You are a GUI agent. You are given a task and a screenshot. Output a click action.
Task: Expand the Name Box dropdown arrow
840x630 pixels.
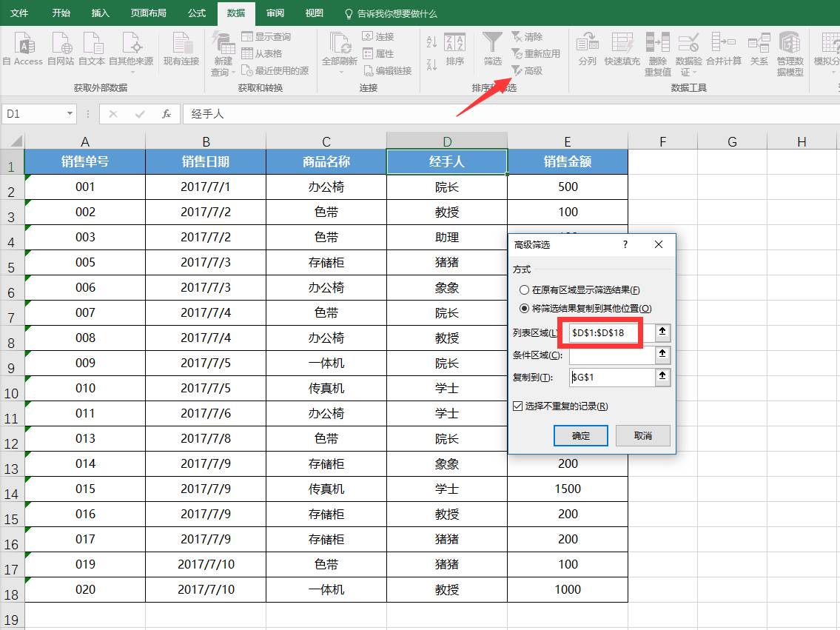70,113
